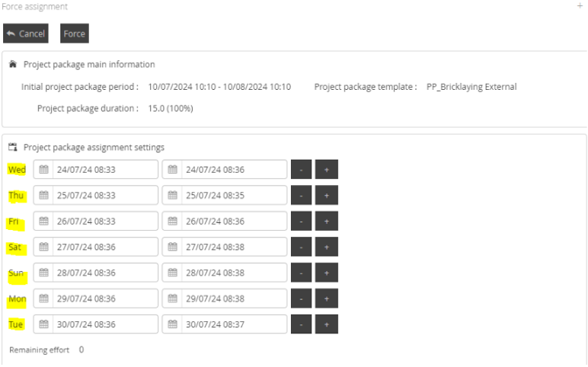Open calendar icon for Wed start date

point(43,170)
